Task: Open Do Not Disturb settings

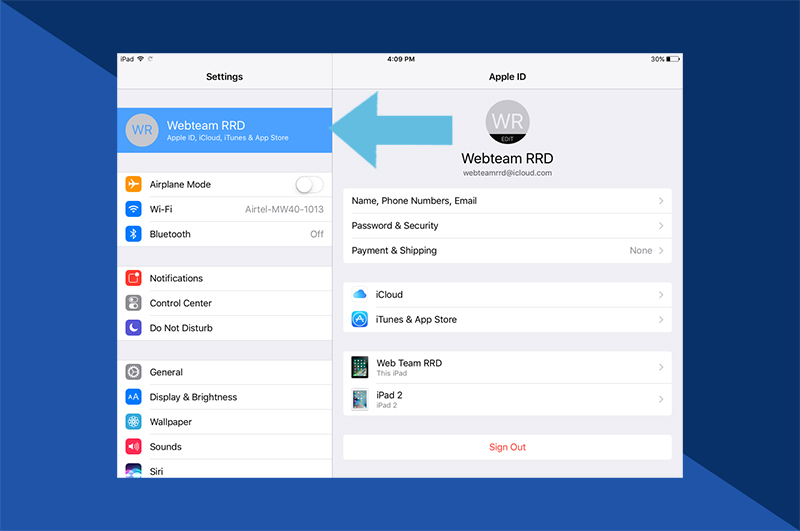Action: (224, 327)
